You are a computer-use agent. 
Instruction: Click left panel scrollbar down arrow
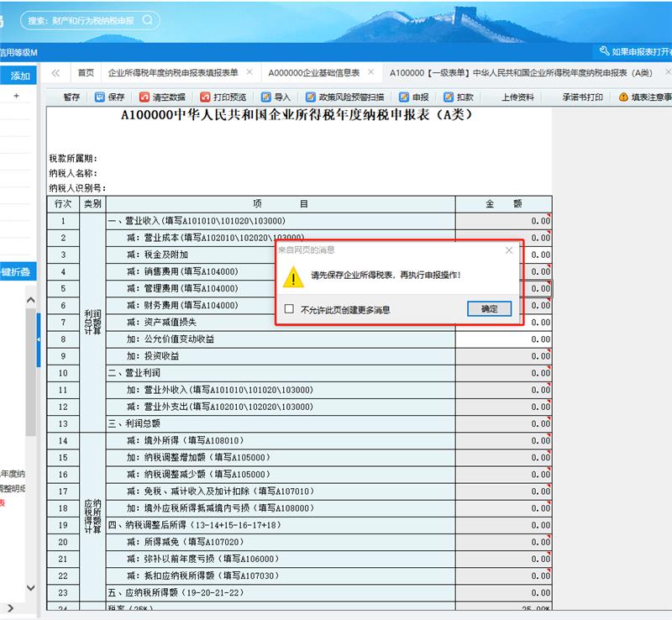[30, 587]
